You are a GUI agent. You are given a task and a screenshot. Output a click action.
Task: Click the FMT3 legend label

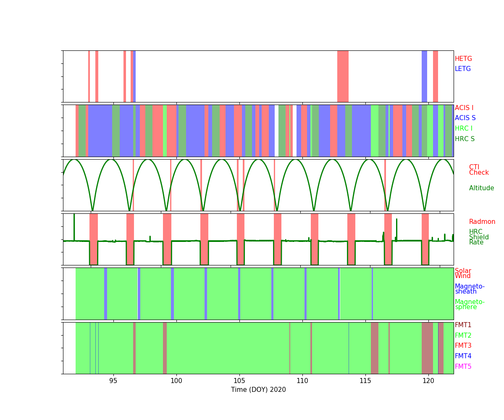coord(463,346)
